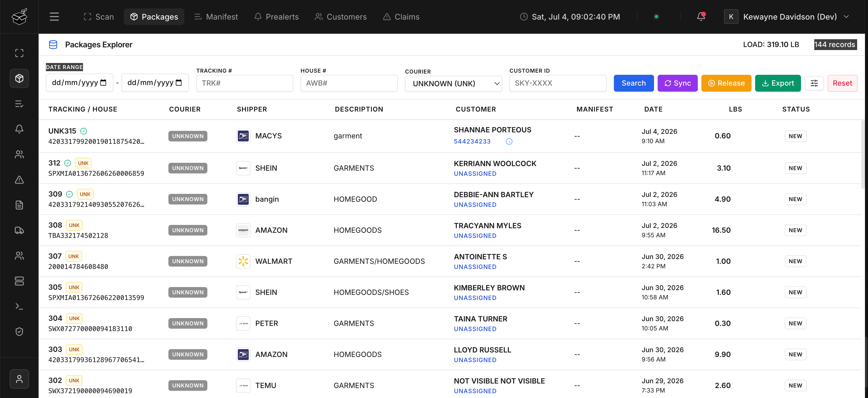Click the Reset filters button
The image size is (868, 398).
[x=842, y=83]
